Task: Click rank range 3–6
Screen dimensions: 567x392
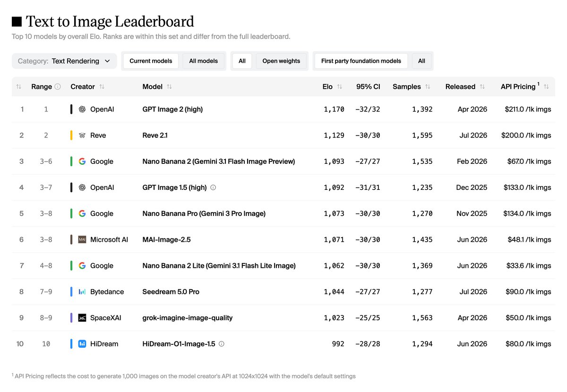Action: (46, 162)
